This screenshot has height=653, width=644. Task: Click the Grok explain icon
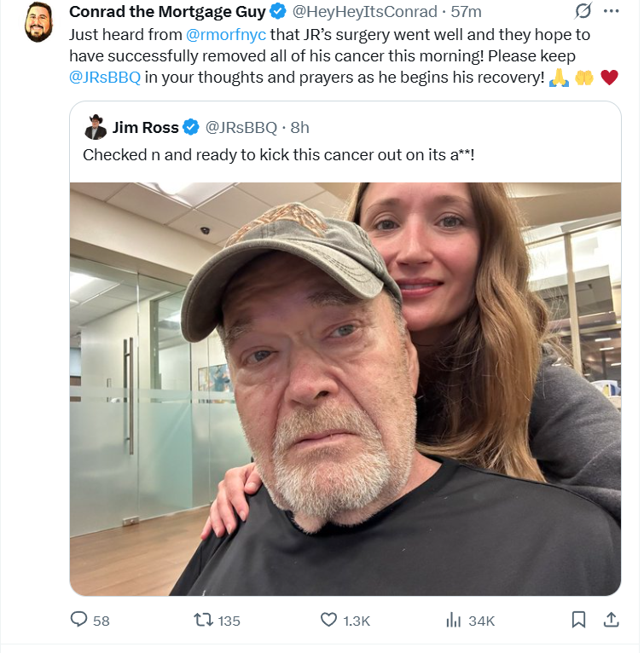[x=584, y=12]
